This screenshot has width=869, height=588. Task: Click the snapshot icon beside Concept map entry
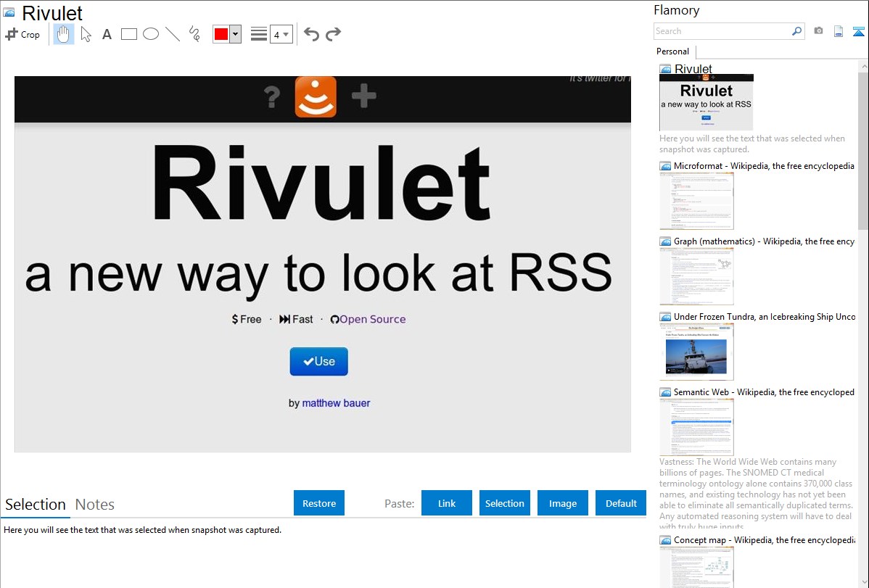[x=665, y=539]
